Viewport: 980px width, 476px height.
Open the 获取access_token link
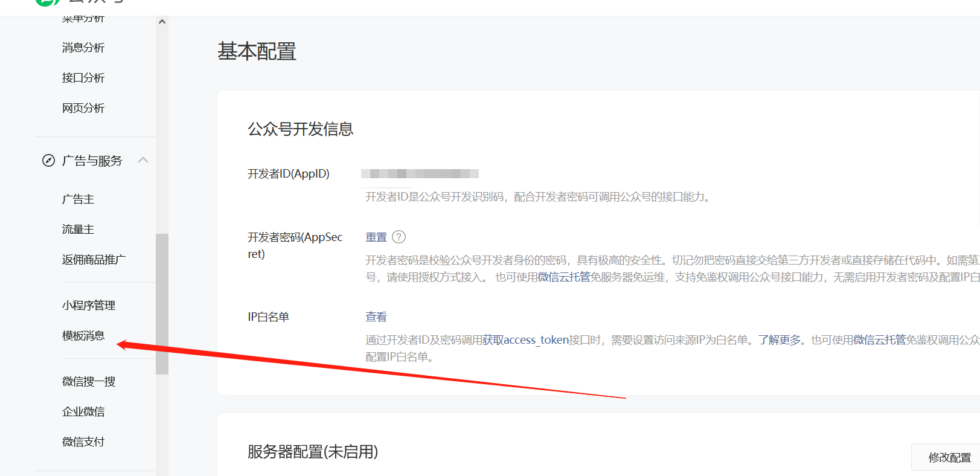pos(526,340)
